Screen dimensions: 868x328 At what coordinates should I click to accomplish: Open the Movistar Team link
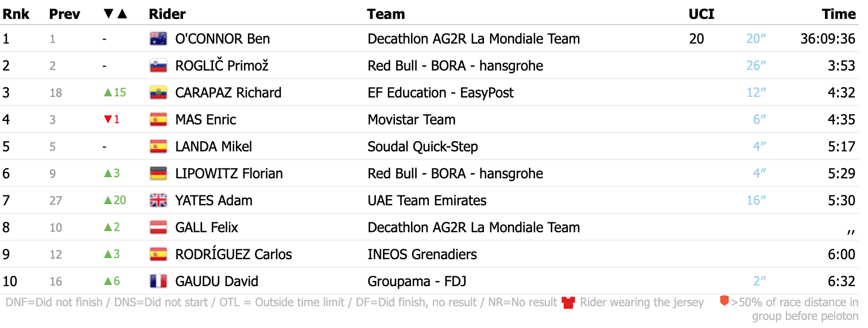[x=411, y=120]
